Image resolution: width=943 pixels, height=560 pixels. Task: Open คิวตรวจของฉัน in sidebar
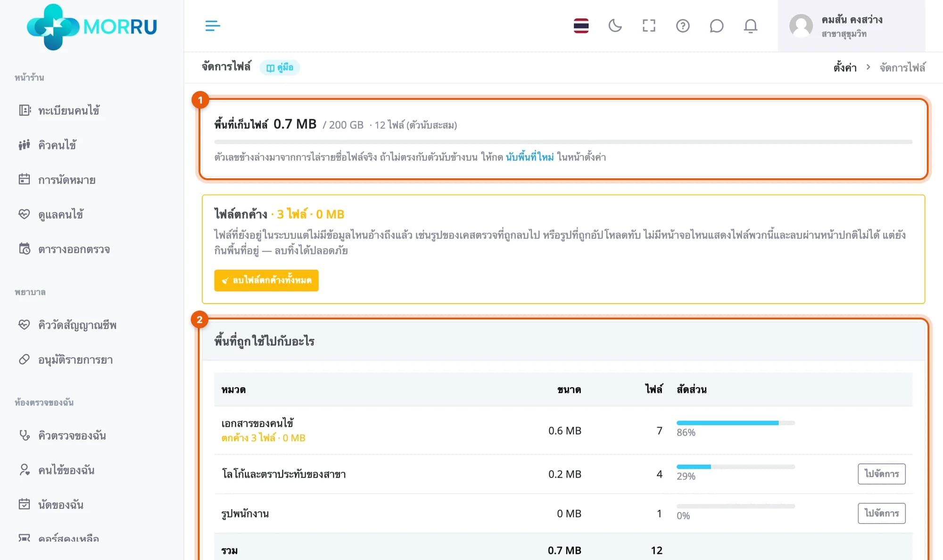[x=72, y=435]
